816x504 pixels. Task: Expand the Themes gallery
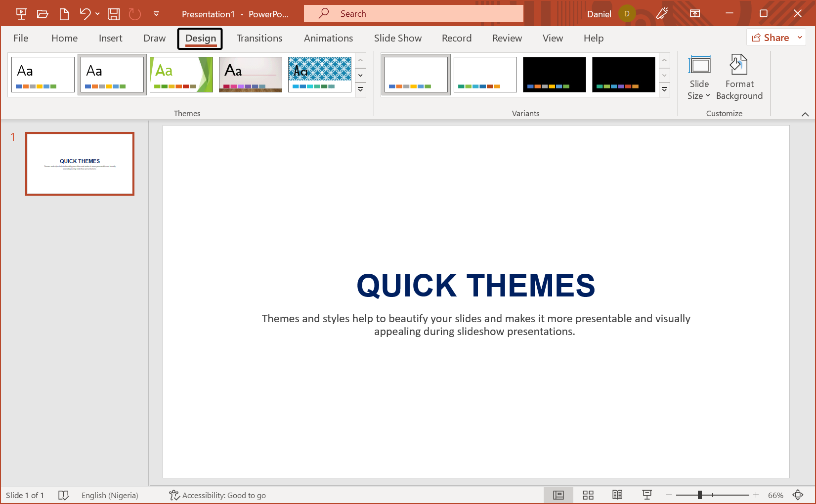pyautogui.click(x=360, y=89)
